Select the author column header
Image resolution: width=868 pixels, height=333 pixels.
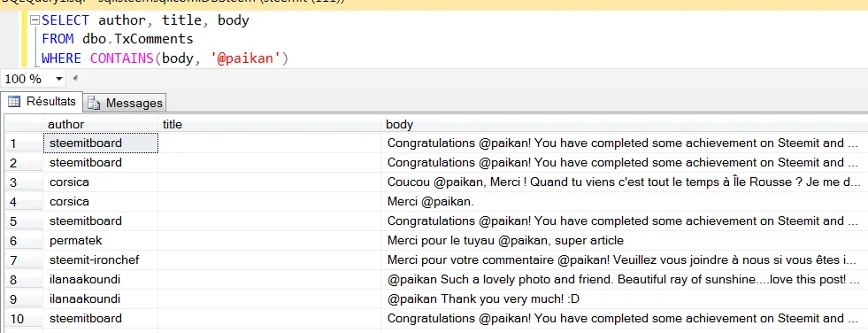[101, 125]
